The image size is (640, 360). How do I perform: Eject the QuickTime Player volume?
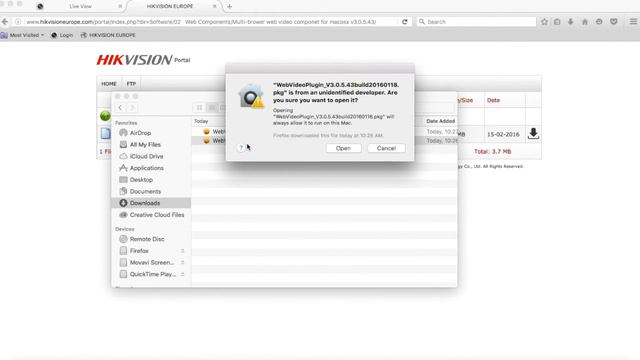click(x=182, y=274)
